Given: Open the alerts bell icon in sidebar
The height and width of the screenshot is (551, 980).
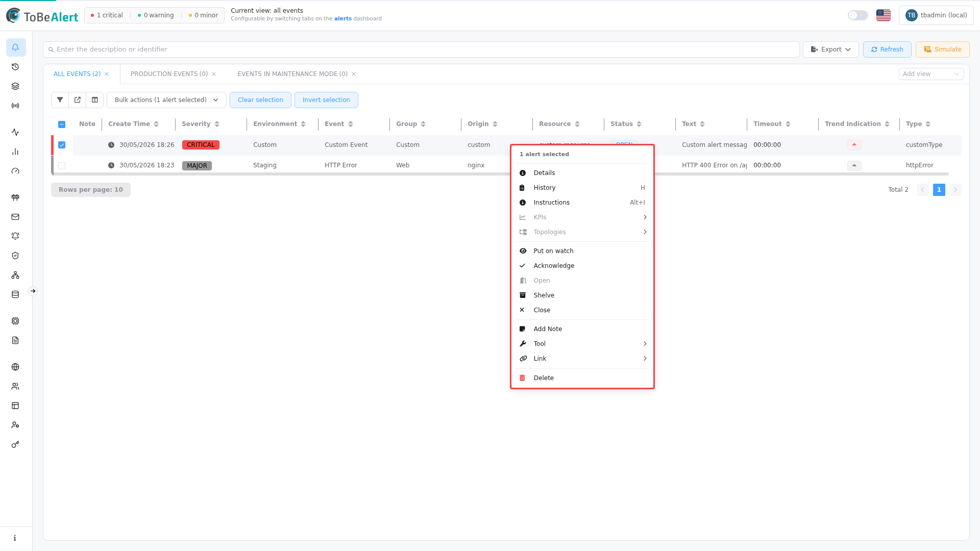Looking at the screenshot, I should [x=15, y=47].
